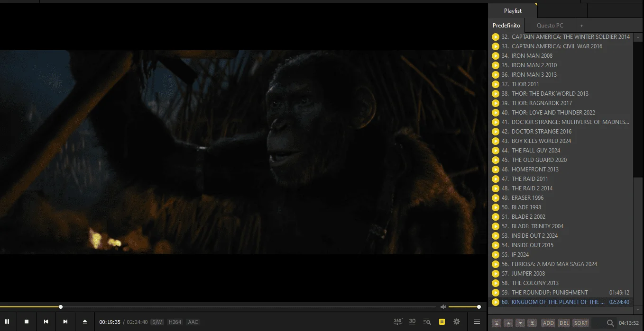The image size is (644, 331).
Task: Click the SORT playlist button
Action: coord(581,323)
